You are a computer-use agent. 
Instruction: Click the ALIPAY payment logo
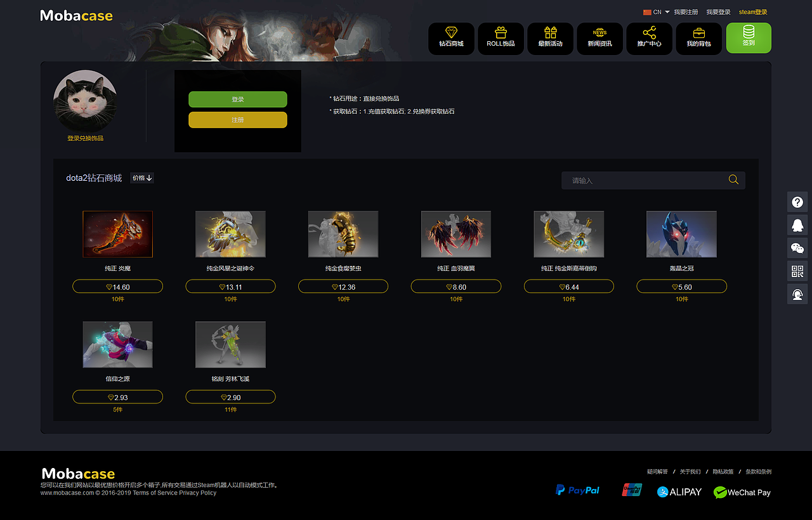point(679,491)
